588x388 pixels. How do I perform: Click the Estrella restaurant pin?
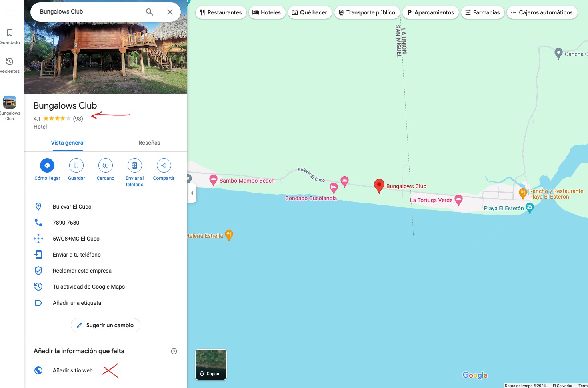pos(229,235)
